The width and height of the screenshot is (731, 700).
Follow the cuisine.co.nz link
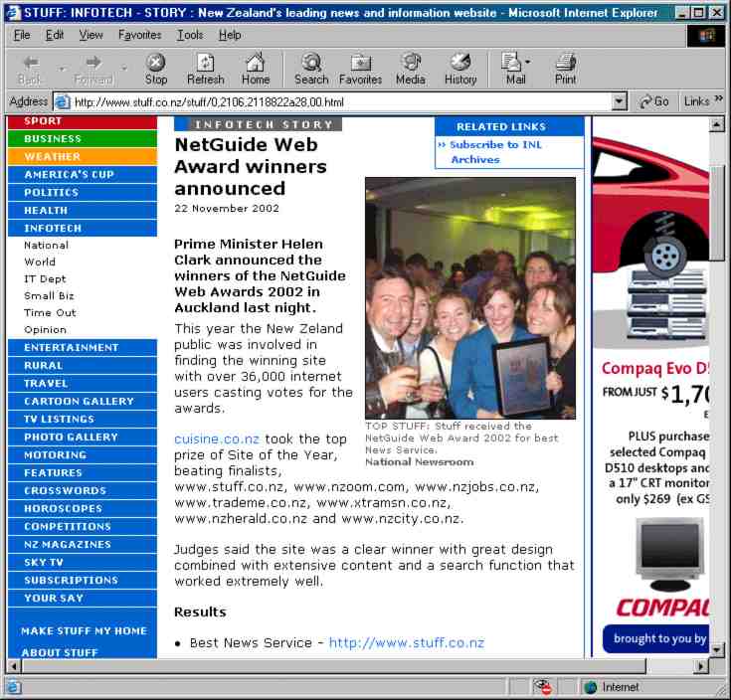pyautogui.click(x=216, y=438)
